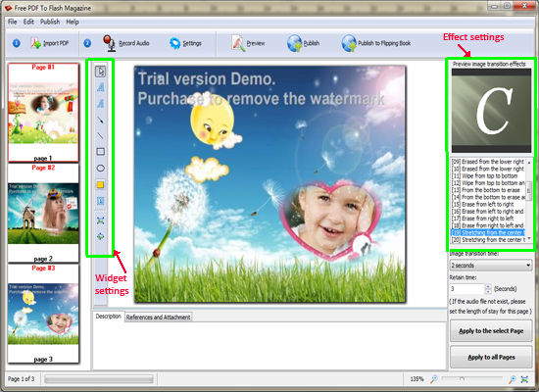The width and height of the screenshot is (539, 392).
Task: Select the page 2 thumbnail
Action: [43, 214]
